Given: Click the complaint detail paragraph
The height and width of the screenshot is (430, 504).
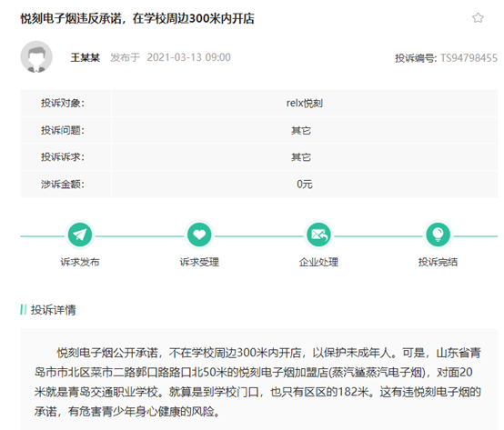Looking at the screenshot, I should coord(257,382).
